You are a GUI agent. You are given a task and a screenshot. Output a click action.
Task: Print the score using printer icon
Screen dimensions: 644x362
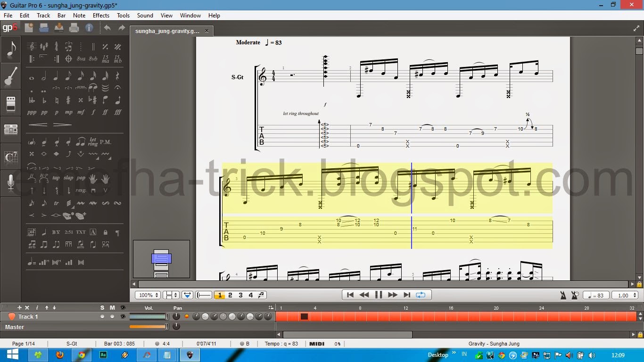(74, 28)
